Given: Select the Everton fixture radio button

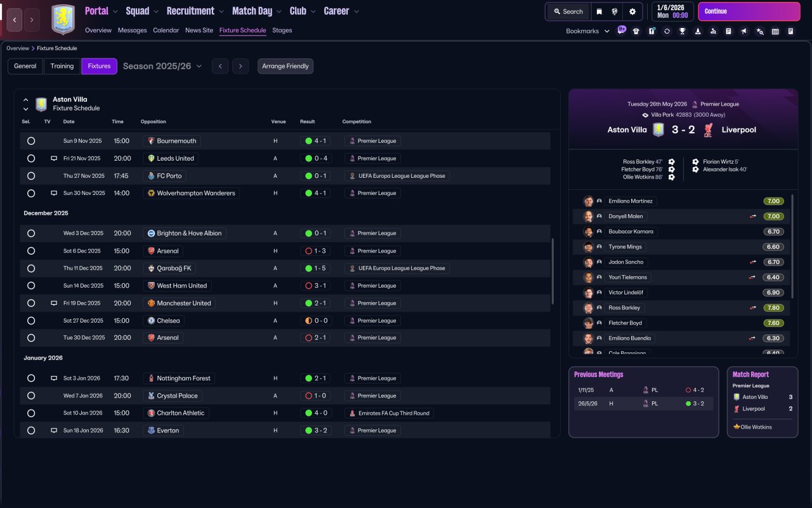Looking at the screenshot, I should 31,431.
